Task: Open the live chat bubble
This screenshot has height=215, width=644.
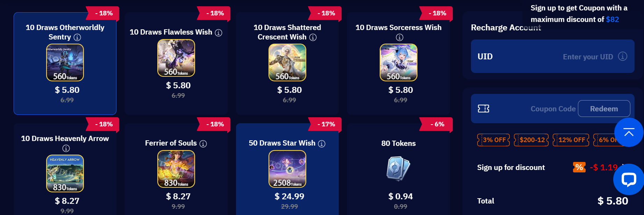Action: (x=628, y=179)
